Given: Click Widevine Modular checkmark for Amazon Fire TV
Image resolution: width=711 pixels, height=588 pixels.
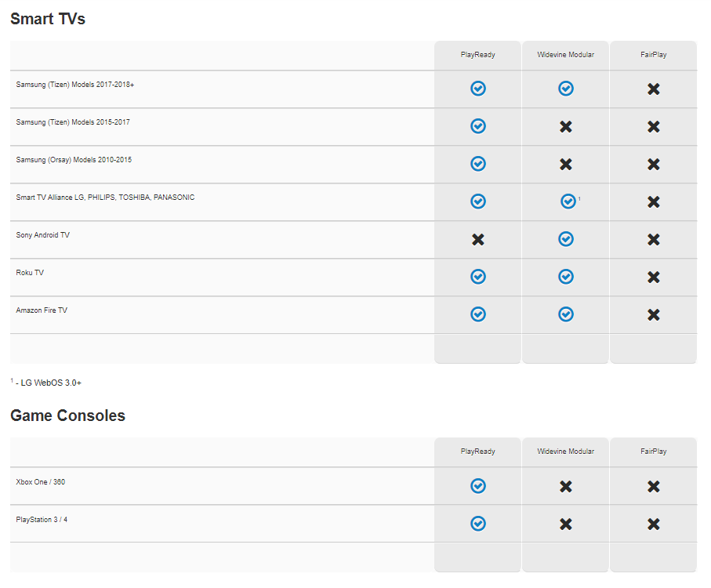Looking at the screenshot, I should click(565, 314).
